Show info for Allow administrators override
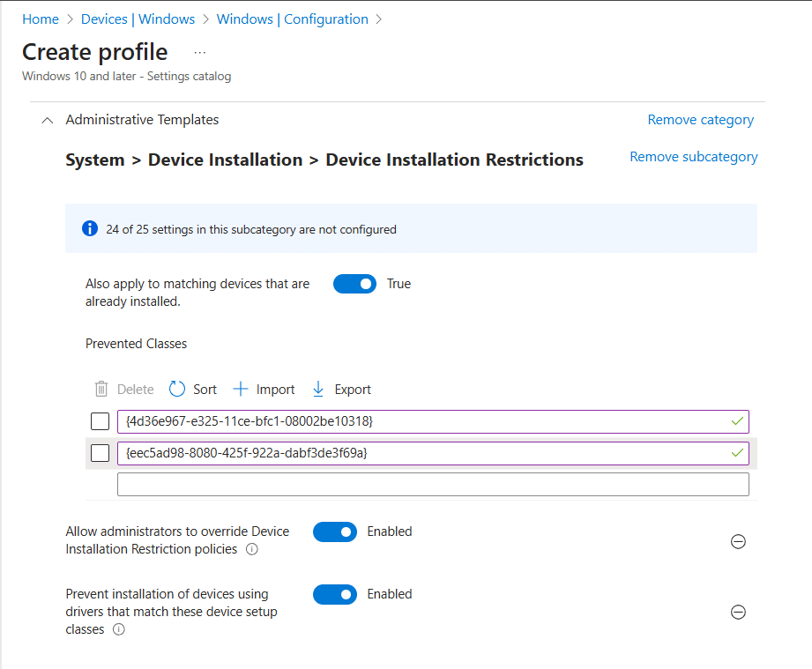Image resolution: width=812 pixels, height=669 pixels. click(x=252, y=550)
